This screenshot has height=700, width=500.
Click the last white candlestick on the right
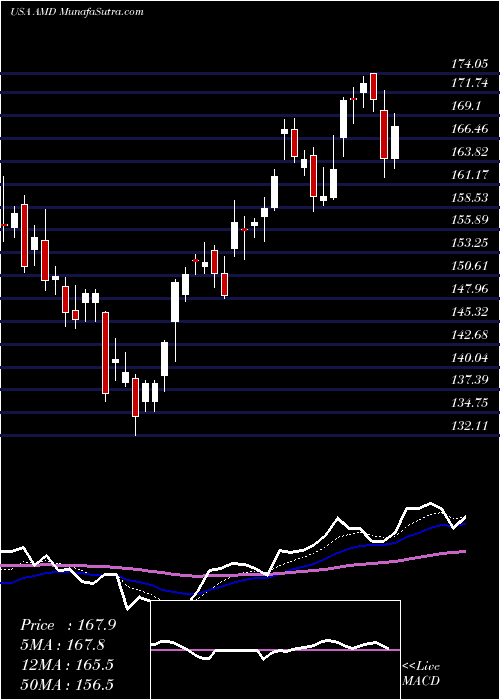point(395,142)
